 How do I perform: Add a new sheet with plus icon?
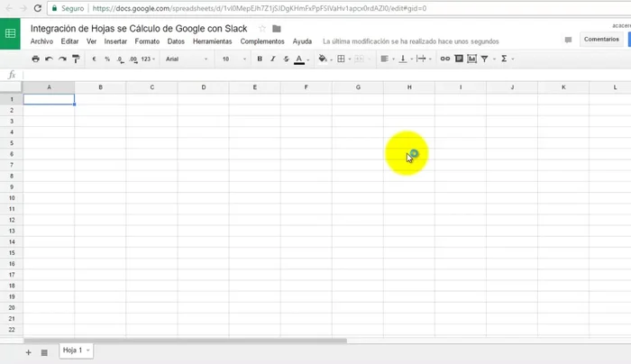[x=28, y=351]
